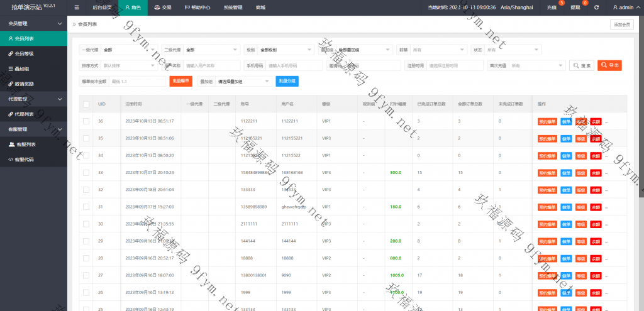Open the 充值 notifications with badge 3
This screenshot has height=311, width=644.
click(552, 8)
